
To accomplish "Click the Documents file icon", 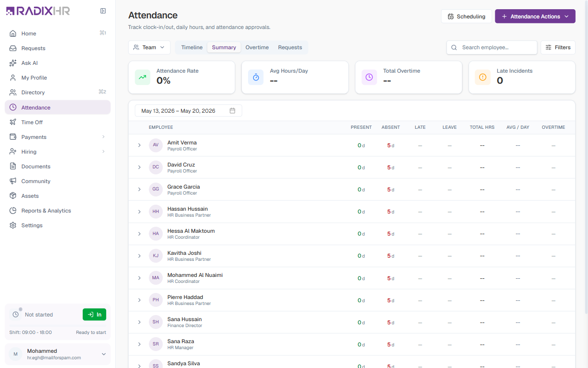I will click(x=13, y=167).
